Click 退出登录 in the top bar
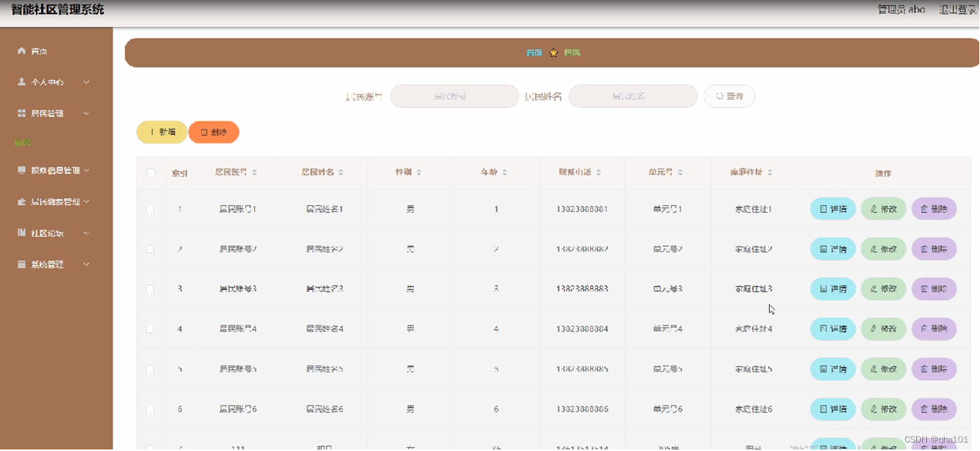Viewport: 980px width, 451px height. click(958, 10)
